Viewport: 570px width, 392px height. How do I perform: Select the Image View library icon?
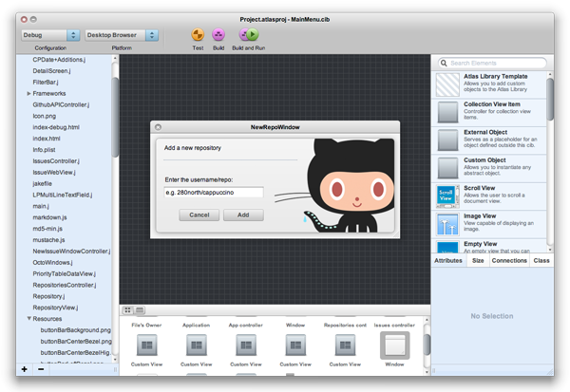[x=447, y=224]
